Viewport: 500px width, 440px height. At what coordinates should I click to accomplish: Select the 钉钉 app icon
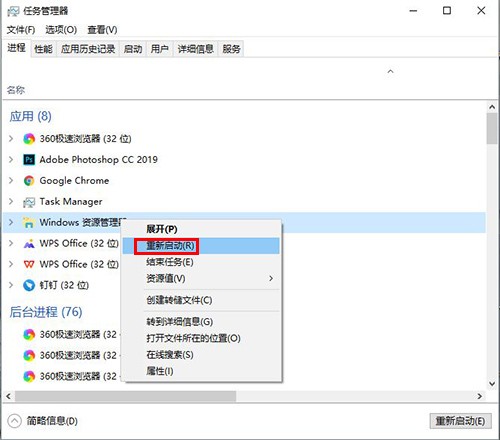29,285
